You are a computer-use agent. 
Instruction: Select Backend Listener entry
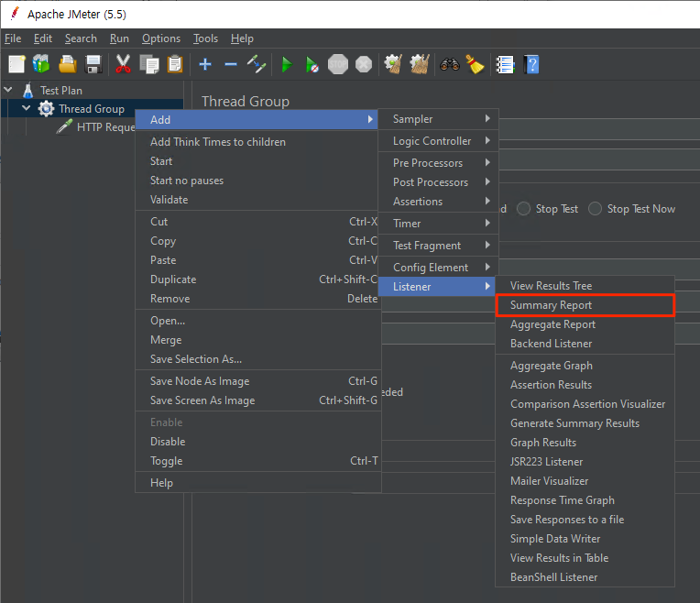pos(585,344)
